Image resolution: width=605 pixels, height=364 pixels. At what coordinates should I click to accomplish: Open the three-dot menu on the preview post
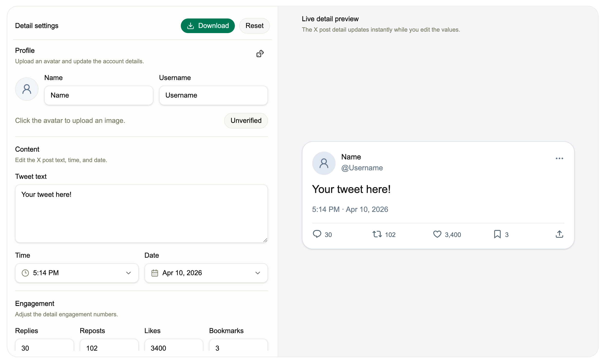[x=559, y=158]
